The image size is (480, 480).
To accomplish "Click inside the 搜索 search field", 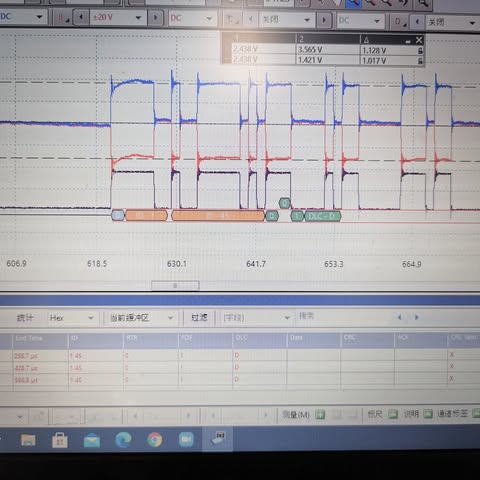I will click(x=343, y=316).
